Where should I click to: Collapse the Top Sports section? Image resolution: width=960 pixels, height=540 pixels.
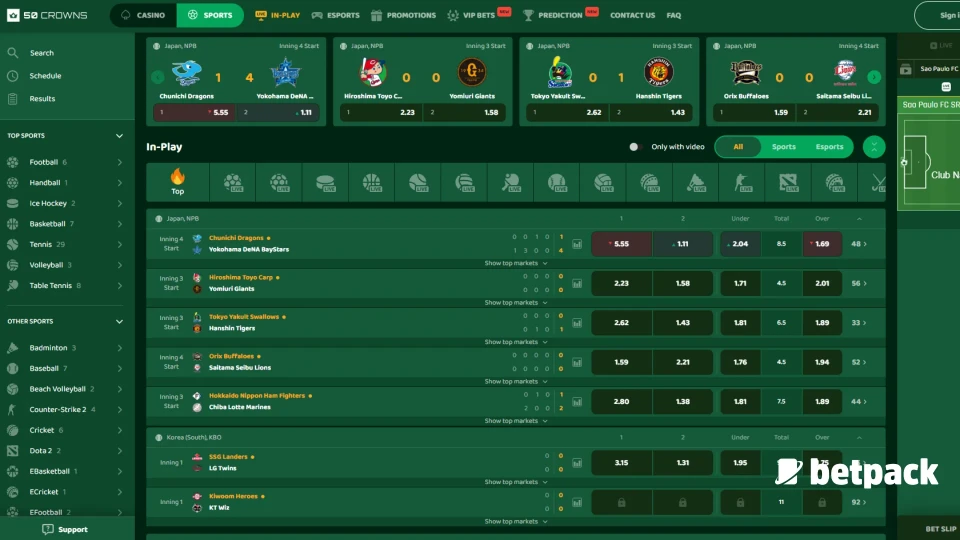coord(119,136)
